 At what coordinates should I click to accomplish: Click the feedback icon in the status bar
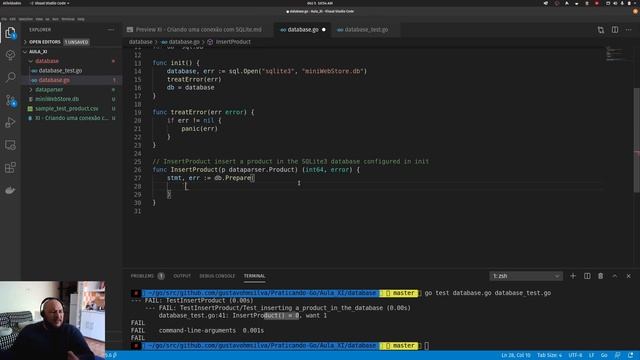(x=618, y=355)
